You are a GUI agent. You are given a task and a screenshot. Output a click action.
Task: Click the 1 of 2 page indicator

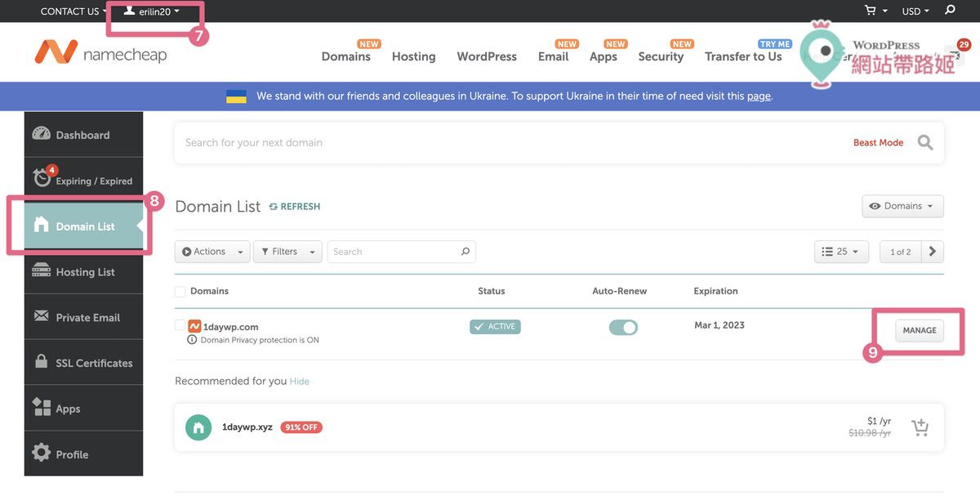point(900,252)
